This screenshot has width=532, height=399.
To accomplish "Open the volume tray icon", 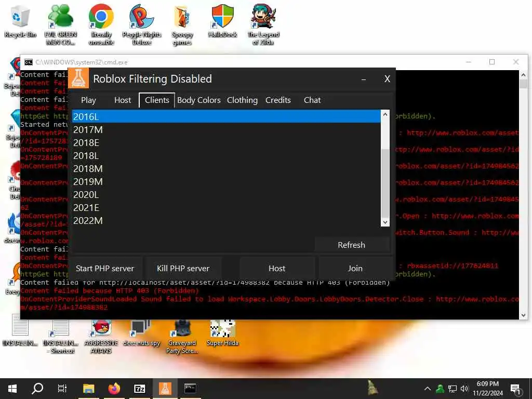I will pyautogui.click(x=464, y=389).
